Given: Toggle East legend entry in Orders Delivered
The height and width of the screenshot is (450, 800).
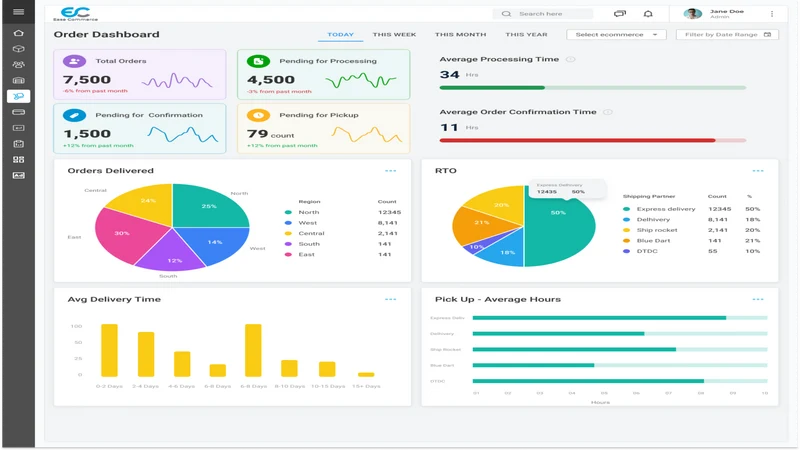Looking at the screenshot, I should [300, 255].
